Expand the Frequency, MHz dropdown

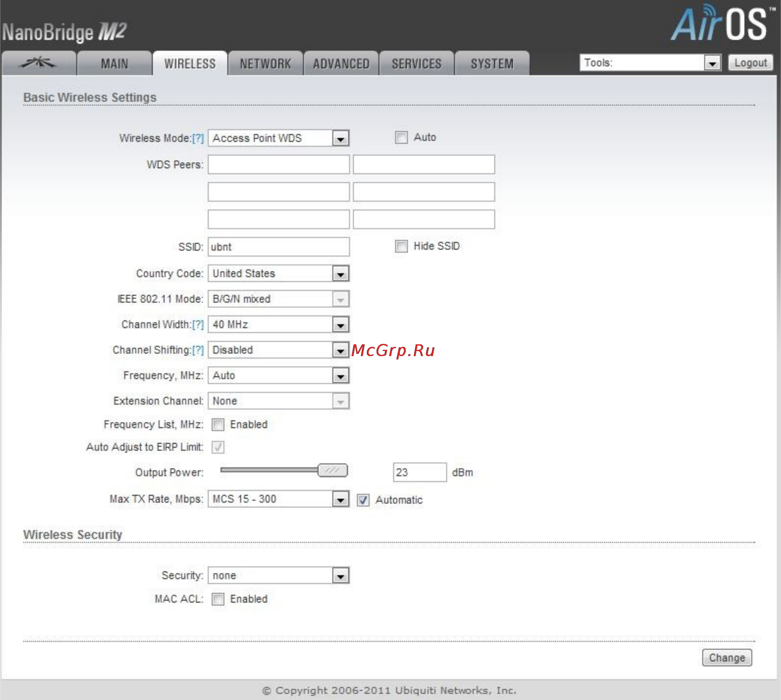[x=279, y=376]
